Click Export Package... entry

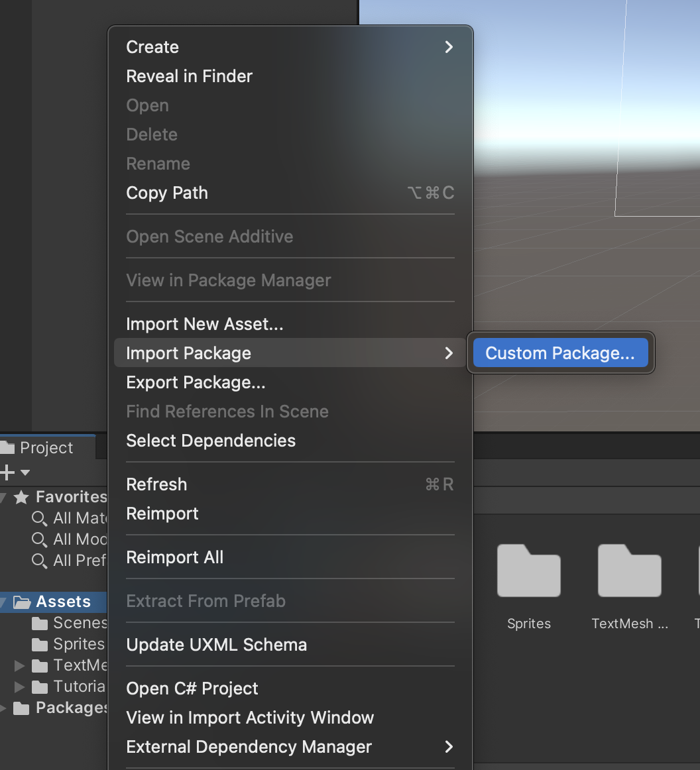point(290,382)
